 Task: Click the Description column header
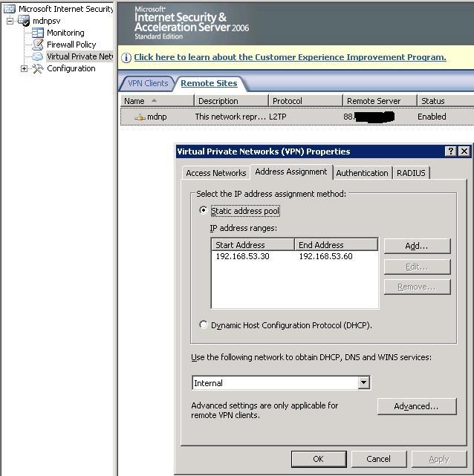click(x=231, y=101)
